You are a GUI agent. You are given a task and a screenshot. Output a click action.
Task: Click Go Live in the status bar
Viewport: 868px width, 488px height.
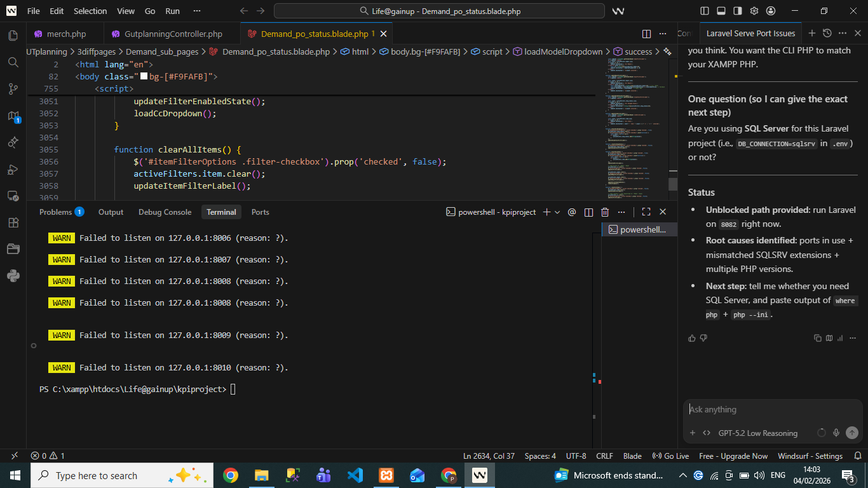[x=670, y=456]
